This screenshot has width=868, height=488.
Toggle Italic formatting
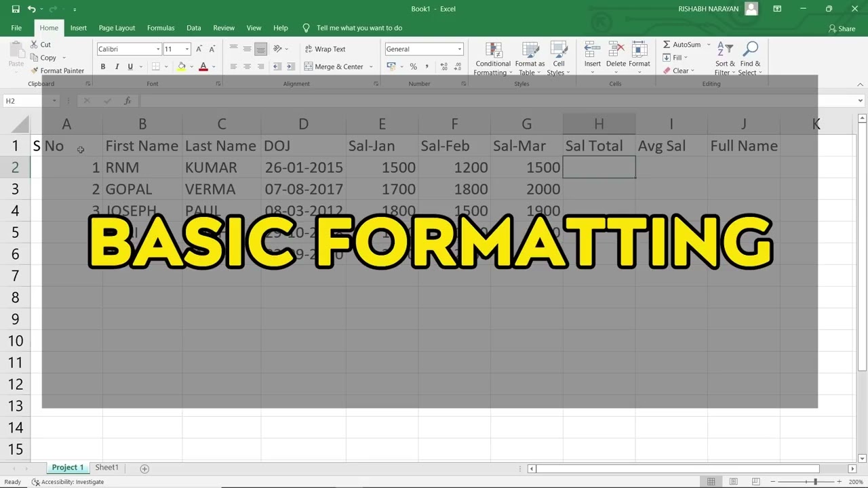[x=117, y=66]
